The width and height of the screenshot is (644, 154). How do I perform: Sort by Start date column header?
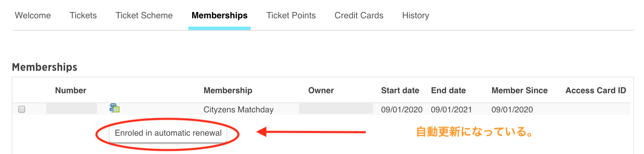click(x=400, y=90)
